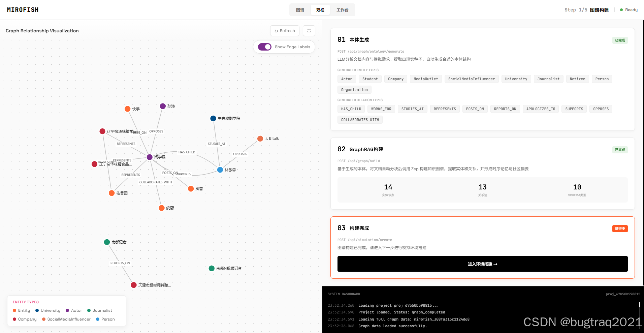Click the COLLABORATES_WITH edge label
644x333 pixels.
click(156, 182)
